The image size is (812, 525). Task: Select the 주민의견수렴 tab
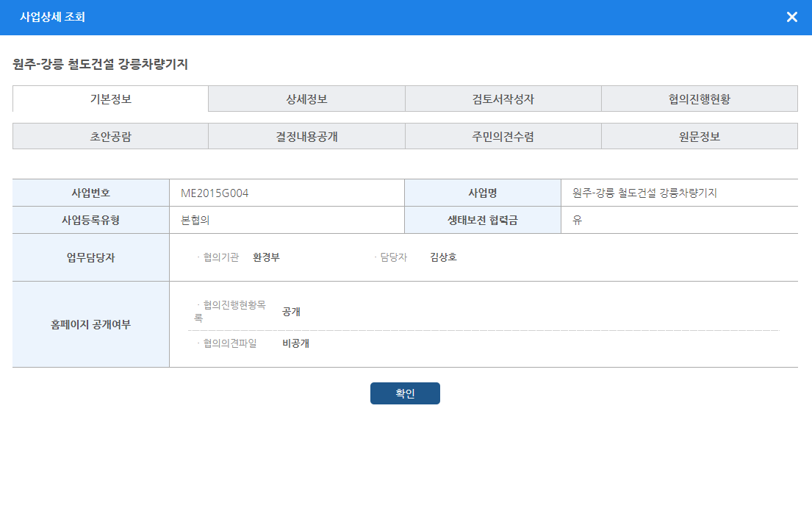coord(503,136)
